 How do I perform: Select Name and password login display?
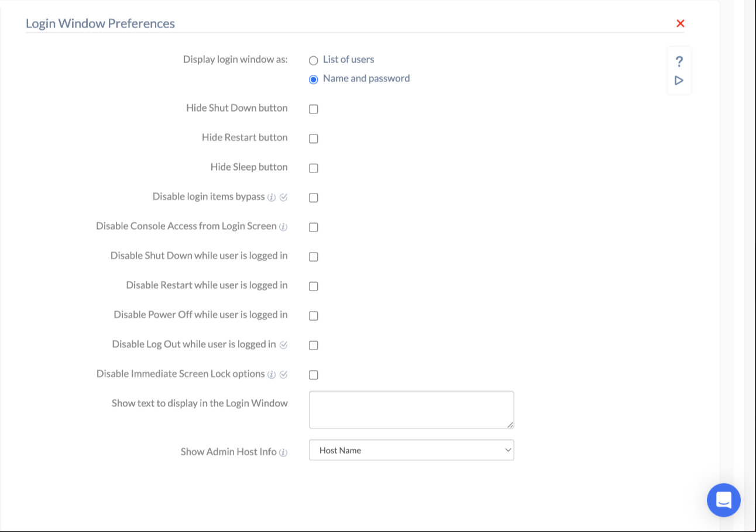coord(314,79)
